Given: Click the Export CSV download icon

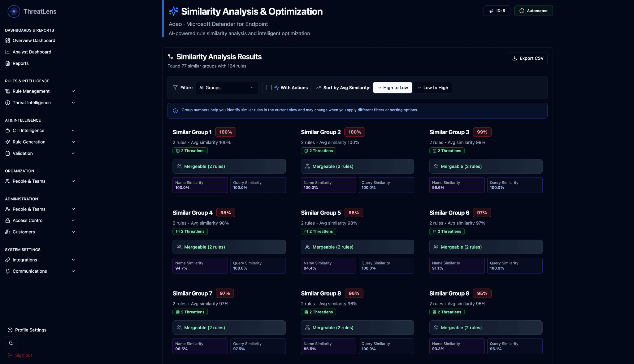Looking at the screenshot, I should pos(515,58).
